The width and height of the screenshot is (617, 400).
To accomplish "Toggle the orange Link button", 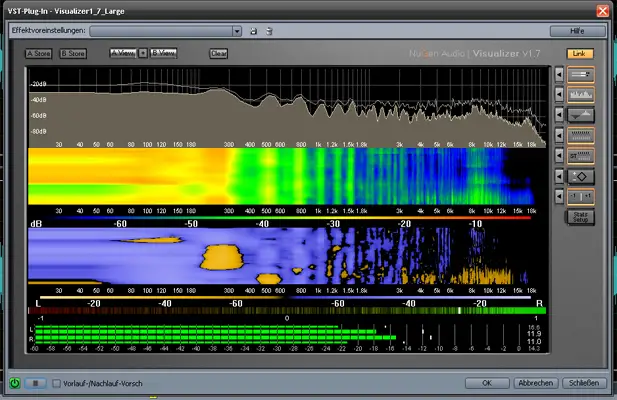I will point(580,53).
